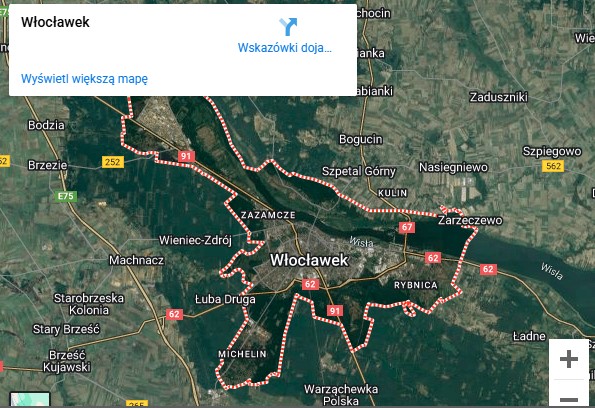
Task: Click the road 62 shield below Włocławek label
Action: coord(310,284)
